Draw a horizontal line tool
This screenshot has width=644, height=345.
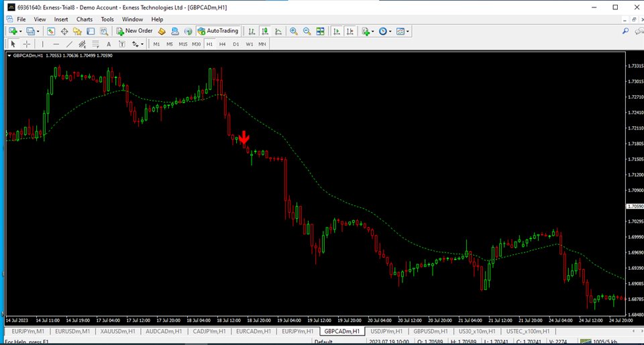pyautogui.click(x=56, y=44)
